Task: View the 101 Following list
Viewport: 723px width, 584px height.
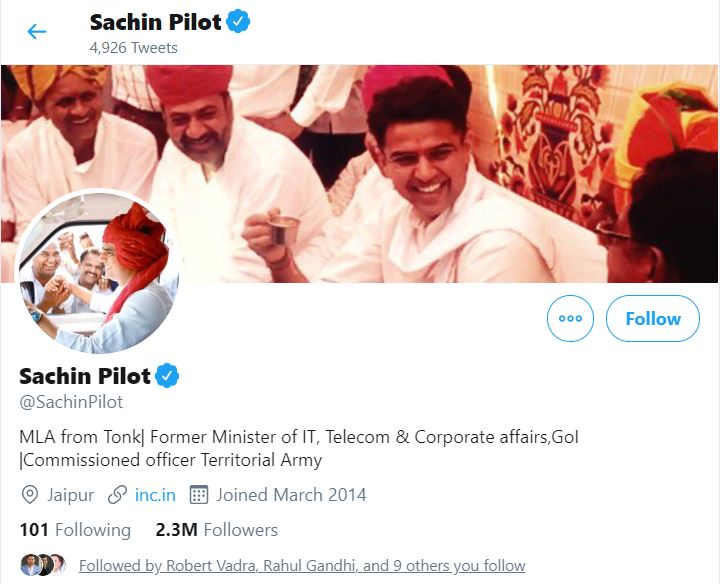Action: pyautogui.click(x=75, y=530)
